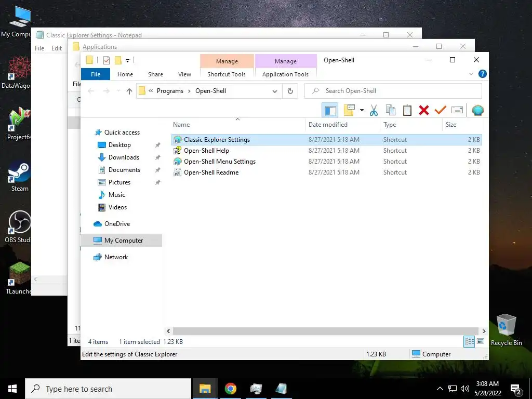Screen dimensions: 532x399
Task: Click the properties checkmark in title bar
Action: pos(106,60)
